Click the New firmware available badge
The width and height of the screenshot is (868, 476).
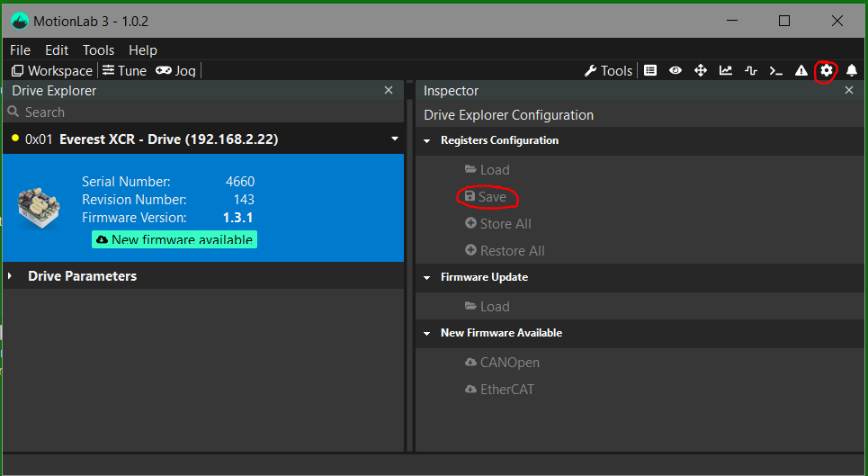tap(174, 239)
